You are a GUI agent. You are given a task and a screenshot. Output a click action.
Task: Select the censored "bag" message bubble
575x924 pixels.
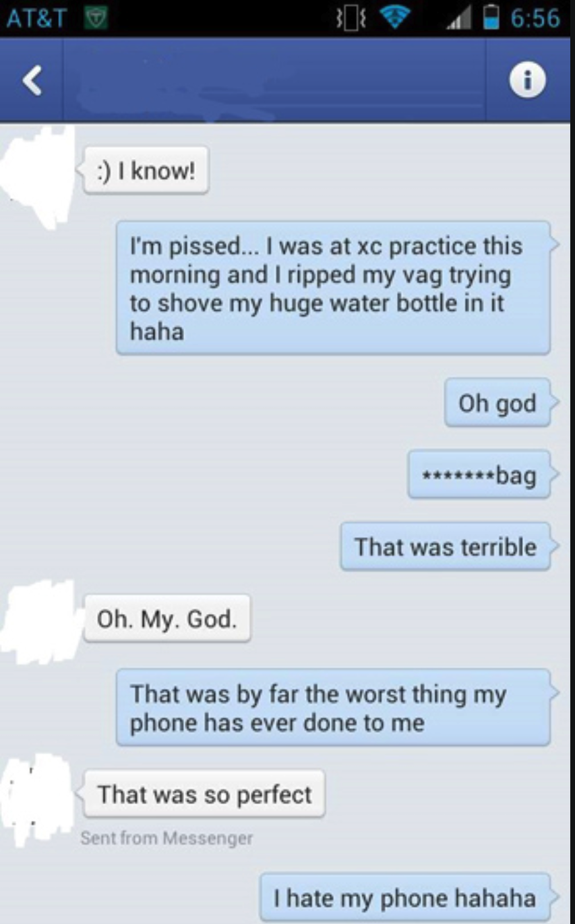pyautogui.click(x=481, y=475)
